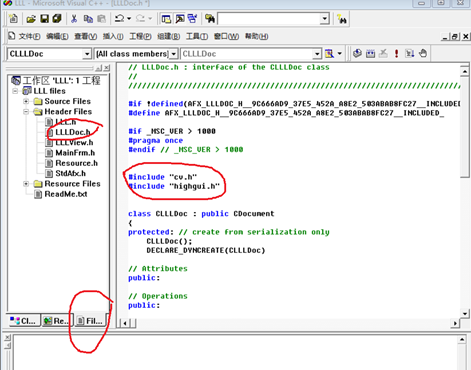The width and height of the screenshot is (471, 370).
Task: Click the editor horizontal scrollbar right arrow
Action: 455,323
